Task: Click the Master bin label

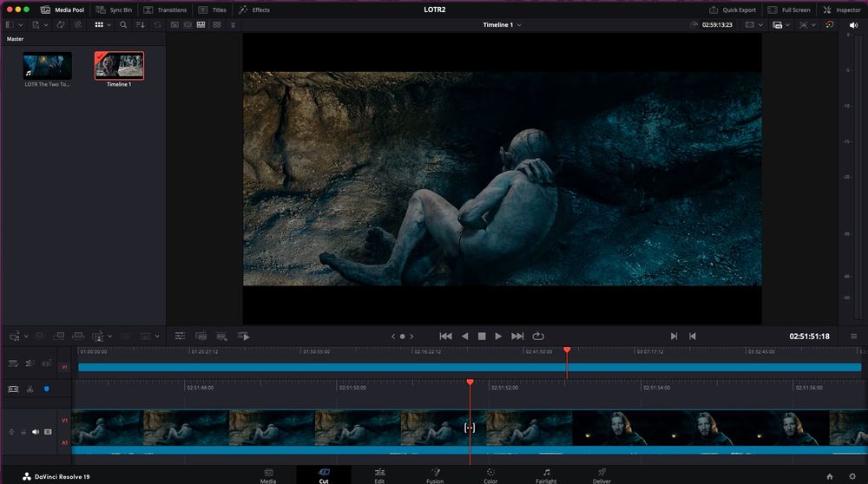Action: click(15, 39)
